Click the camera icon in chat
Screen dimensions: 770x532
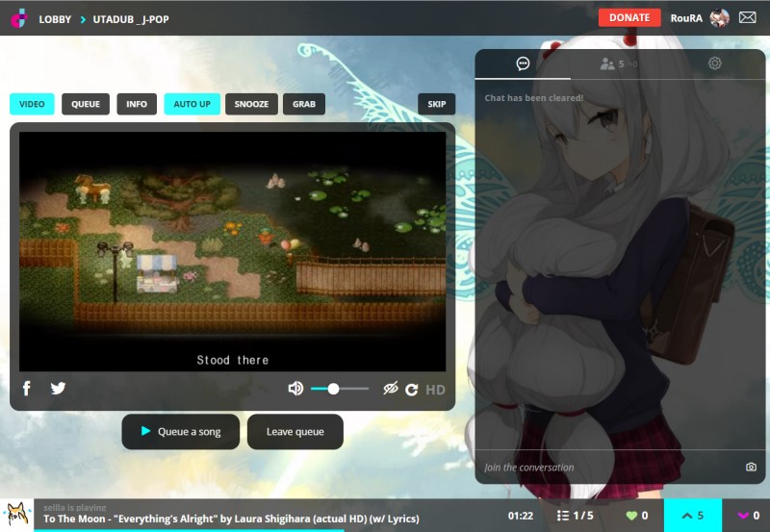coord(751,468)
